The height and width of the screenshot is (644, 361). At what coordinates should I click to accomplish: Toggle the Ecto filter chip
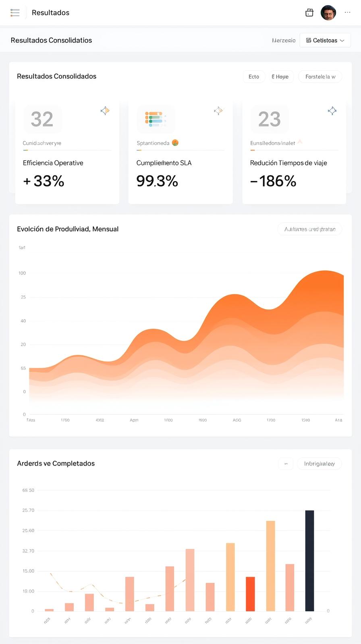(253, 76)
